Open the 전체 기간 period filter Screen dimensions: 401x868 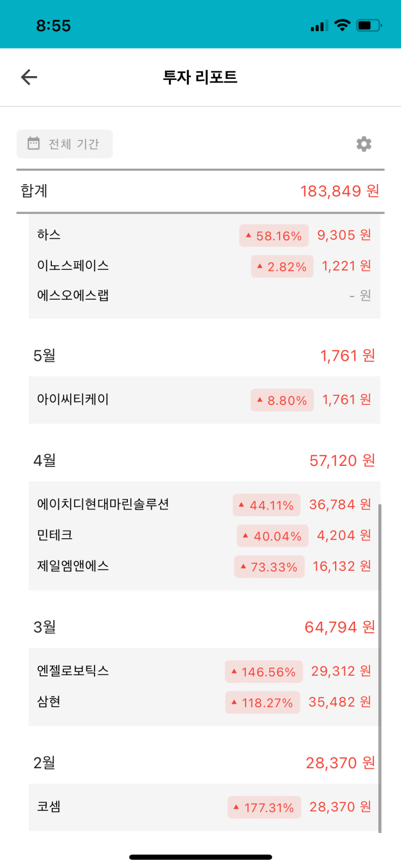pos(65,144)
